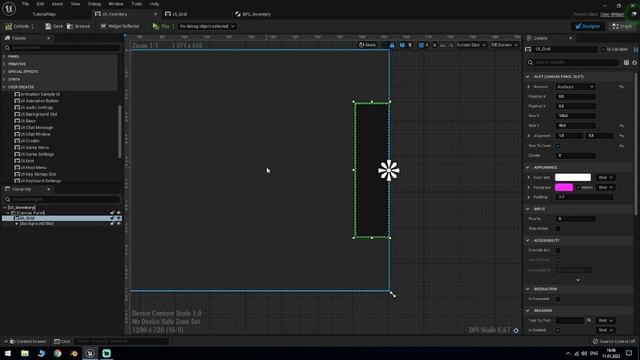This screenshot has width=640, height=360.
Task: Reset Alignment to default arrow
Action: click(621, 136)
